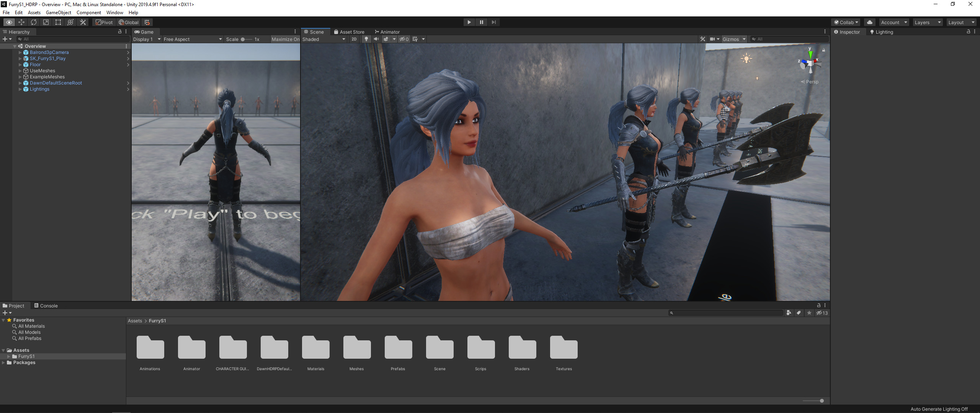The image size is (980, 413).
Task: Open the Display 1 dropdown
Action: tap(147, 39)
